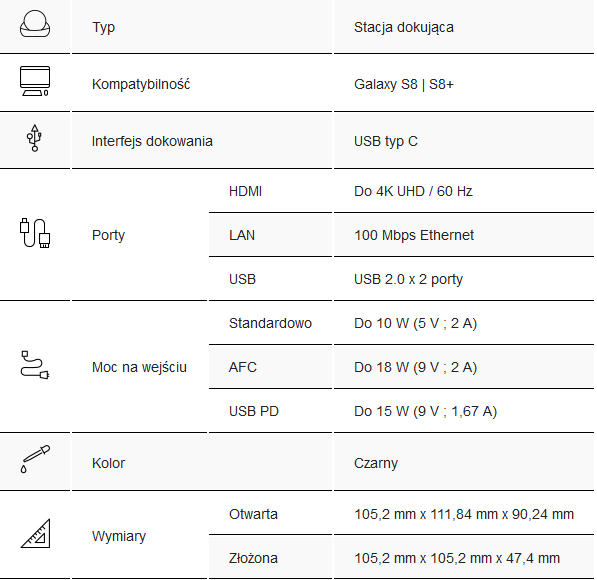
Task: Click the Złożona dimensions row label
Action: (253, 558)
